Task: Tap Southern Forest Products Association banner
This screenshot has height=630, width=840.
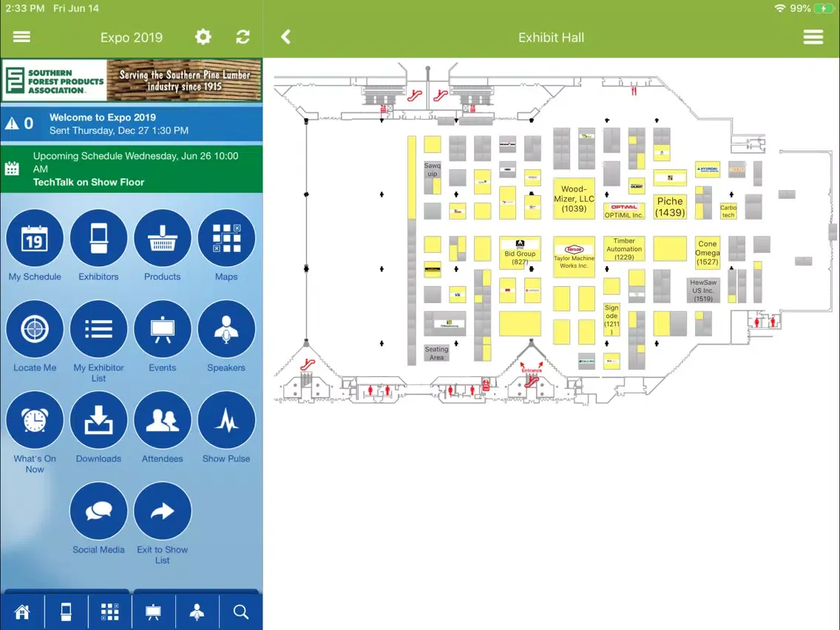Action: tap(132, 81)
